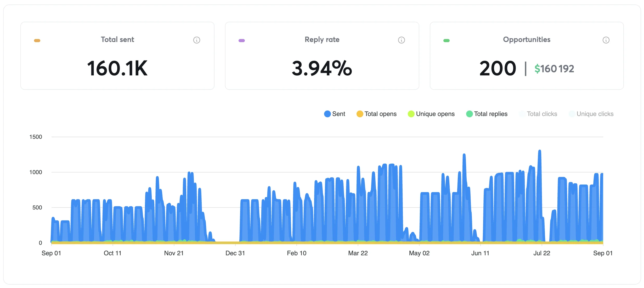The height and width of the screenshot is (288, 644).
Task: Click the info icon on Opportunities card
Action: point(606,40)
